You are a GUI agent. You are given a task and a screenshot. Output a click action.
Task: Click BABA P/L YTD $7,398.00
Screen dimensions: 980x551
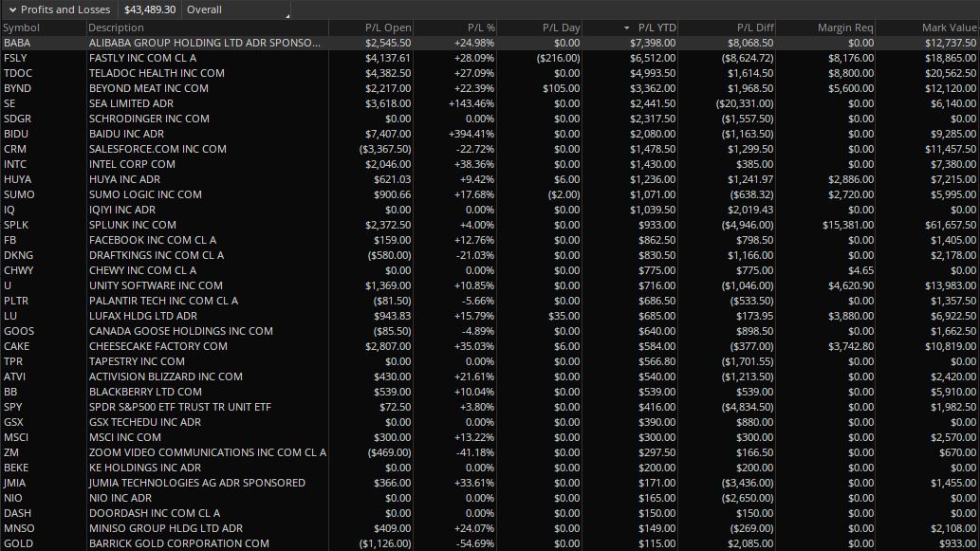(x=653, y=43)
